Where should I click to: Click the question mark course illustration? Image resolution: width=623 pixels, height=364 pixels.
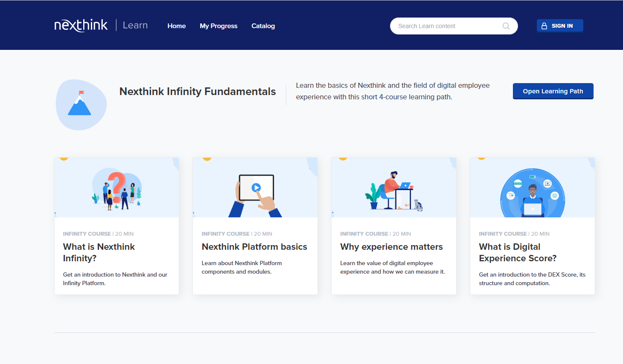116,190
